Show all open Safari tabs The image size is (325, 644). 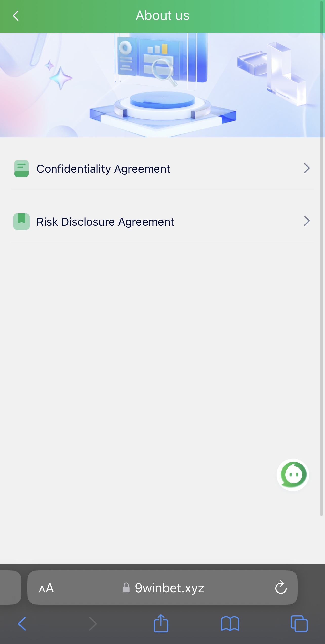(x=299, y=623)
